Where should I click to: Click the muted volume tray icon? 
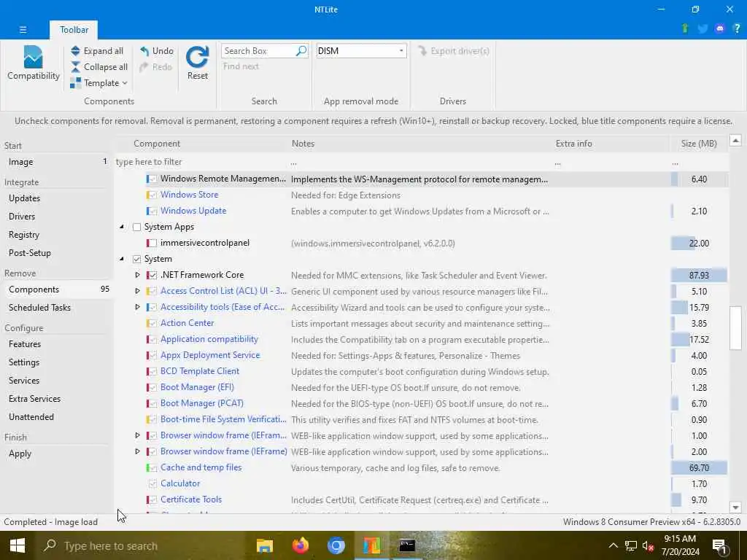(x=648, y=545)
